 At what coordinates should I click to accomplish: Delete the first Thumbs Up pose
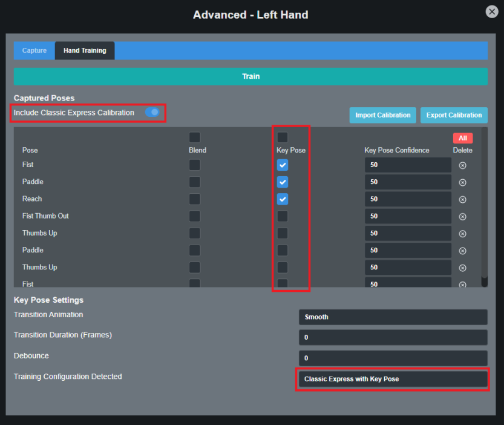tap(462, 234)
